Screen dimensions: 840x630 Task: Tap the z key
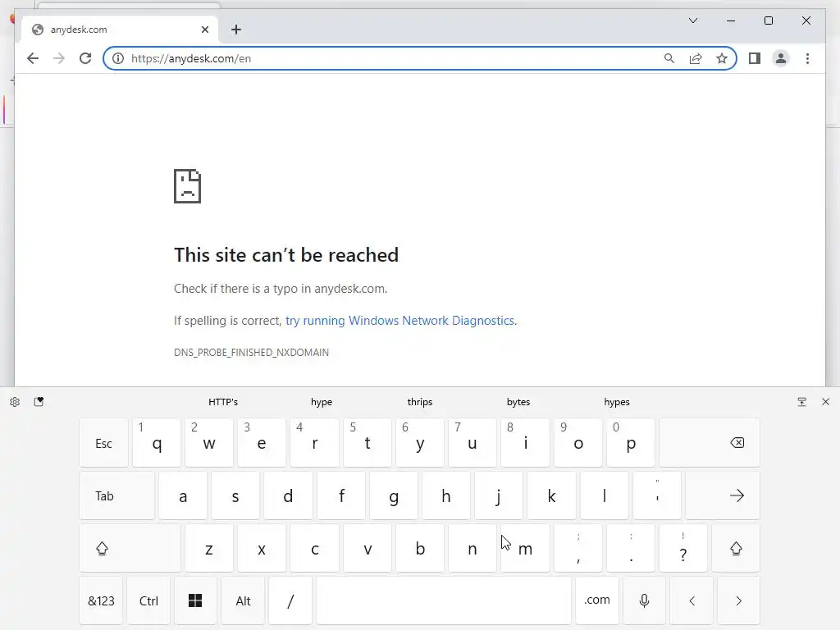point(209,548)
